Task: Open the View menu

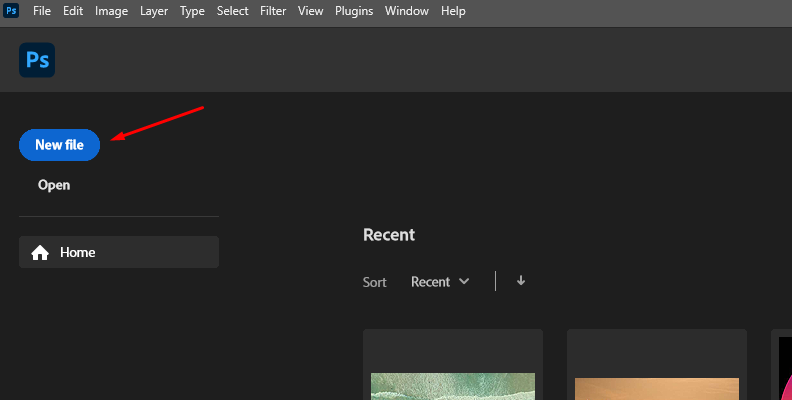Action: (310, 11)
